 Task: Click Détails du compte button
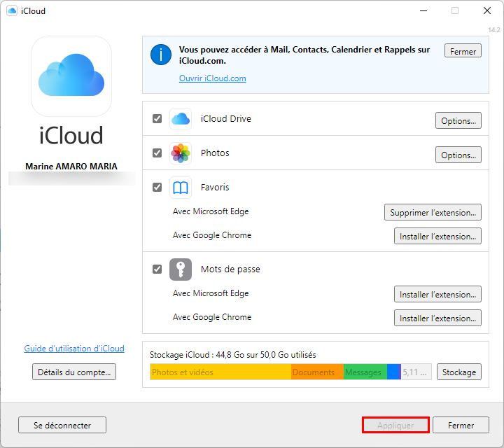(74, 372)
